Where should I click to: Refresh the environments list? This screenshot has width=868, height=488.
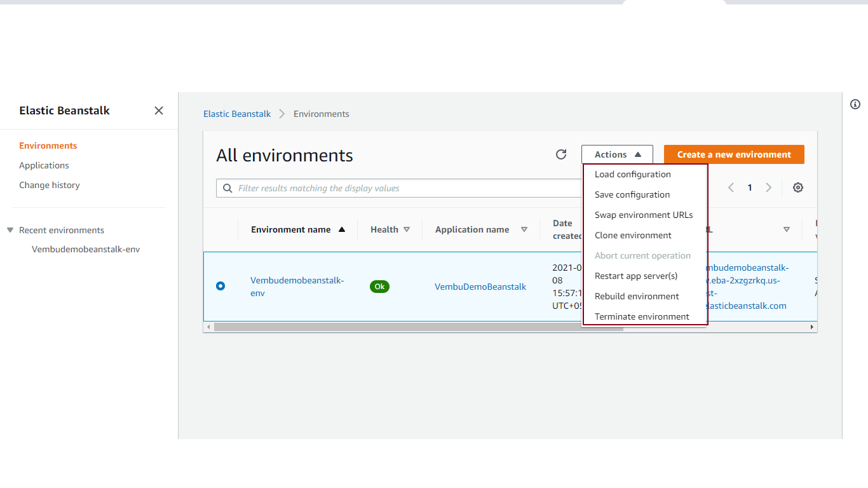pyautogui.click(x=561, y=154)
